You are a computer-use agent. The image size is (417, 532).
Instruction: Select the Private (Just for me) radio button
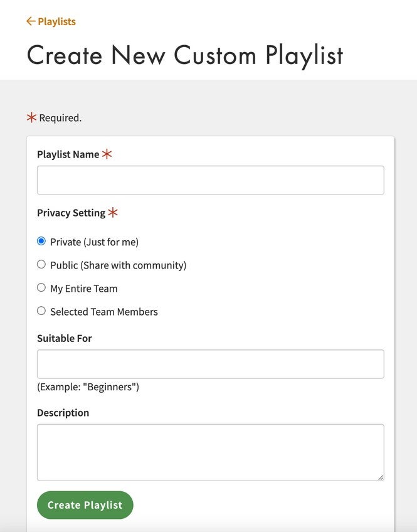41,241
